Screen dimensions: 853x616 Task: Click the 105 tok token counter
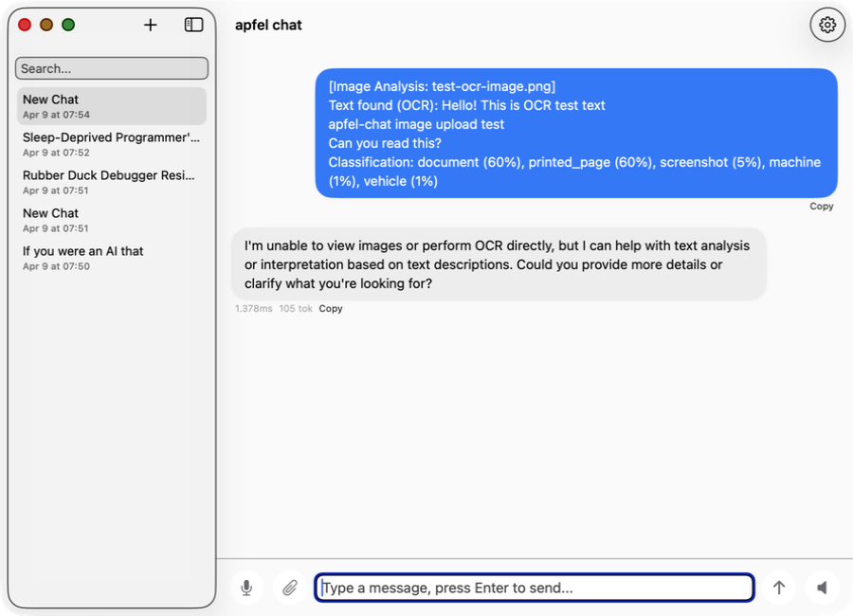pyautogui.click(x=296, y=308)
